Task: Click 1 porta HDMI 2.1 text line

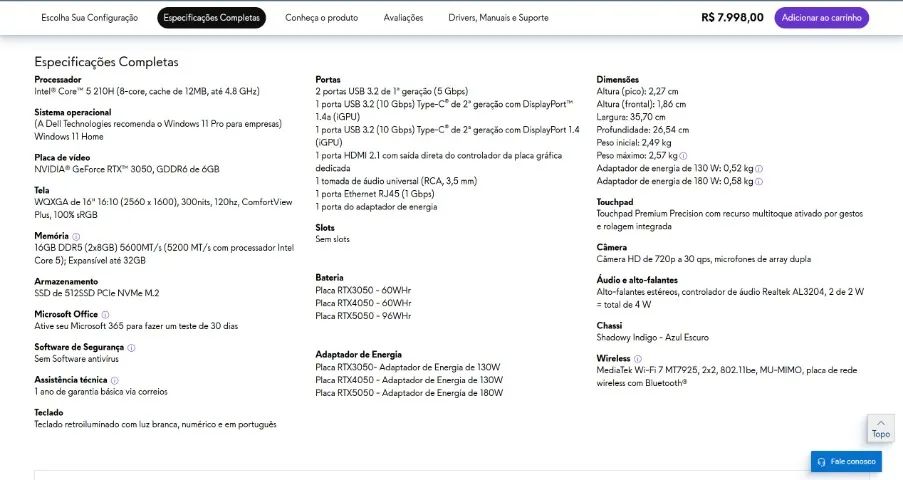Action: point(438,161)
